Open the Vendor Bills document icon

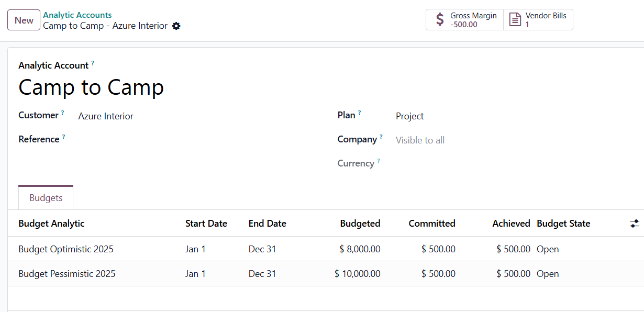tap(515, 20)
